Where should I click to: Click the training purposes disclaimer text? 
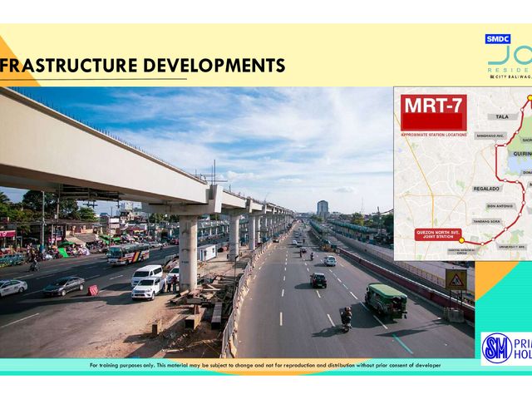click(x=265, y=366)
